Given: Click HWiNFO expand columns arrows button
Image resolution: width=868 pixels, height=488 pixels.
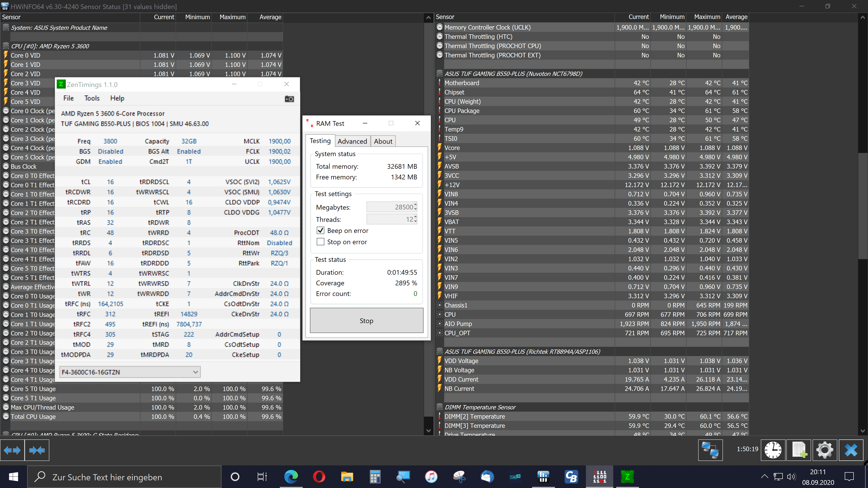Looking at the screenshot, I should coord(12,450).
